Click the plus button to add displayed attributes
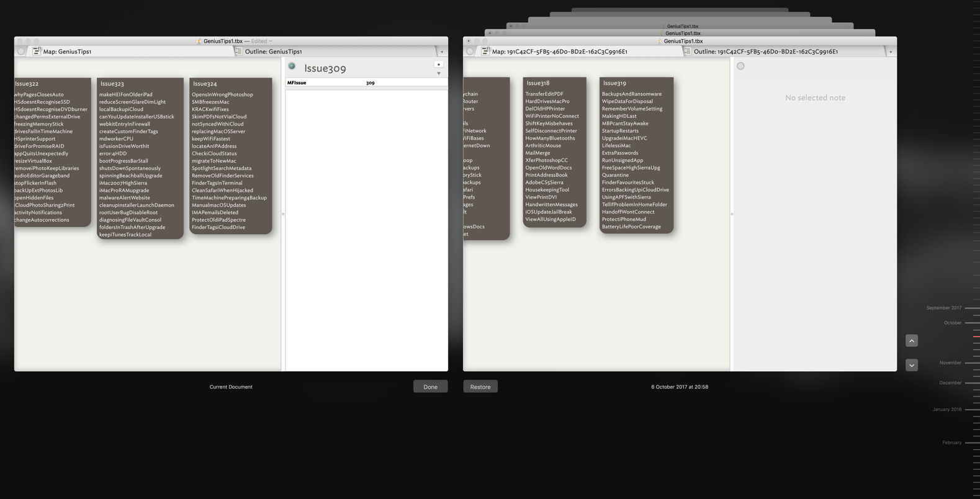 [x=438, y=65]
